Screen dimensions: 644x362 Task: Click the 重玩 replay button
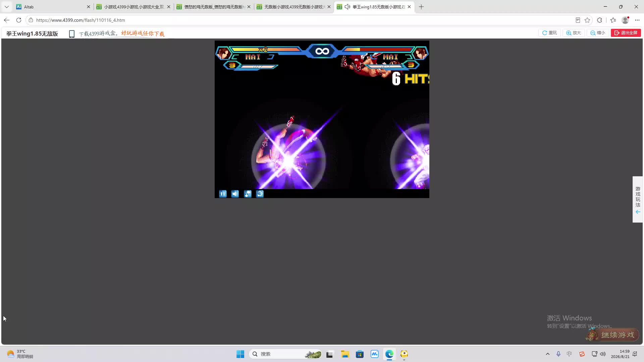(549, 33)
